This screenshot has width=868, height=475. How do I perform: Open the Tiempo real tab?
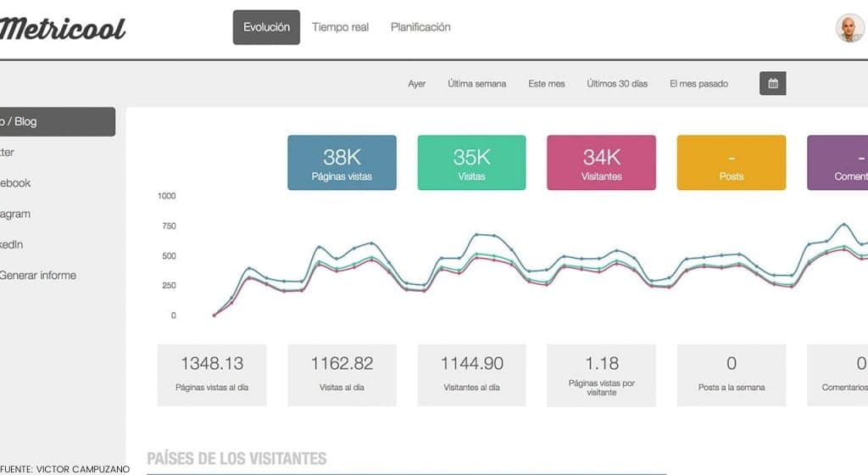340,27
